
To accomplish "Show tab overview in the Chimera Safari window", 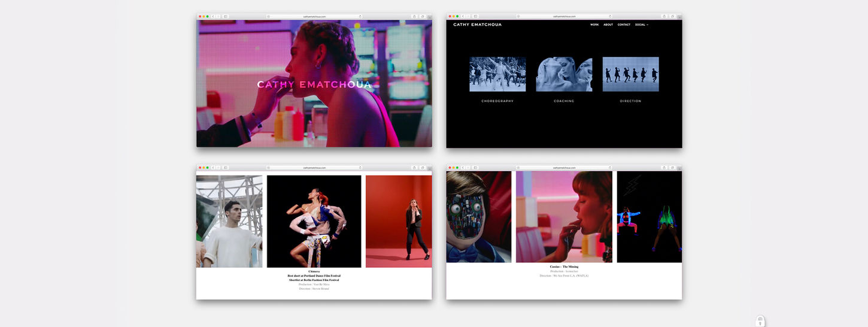I will pos(423,168).
